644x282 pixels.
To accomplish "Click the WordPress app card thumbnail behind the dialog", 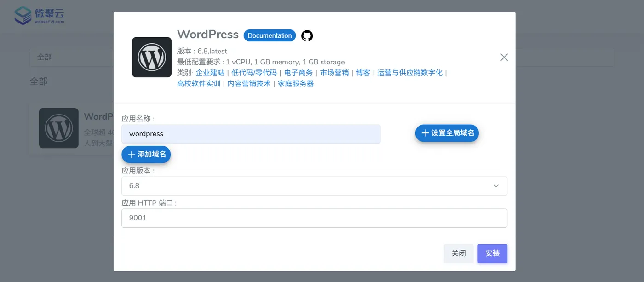I will (x=59, y=128).
